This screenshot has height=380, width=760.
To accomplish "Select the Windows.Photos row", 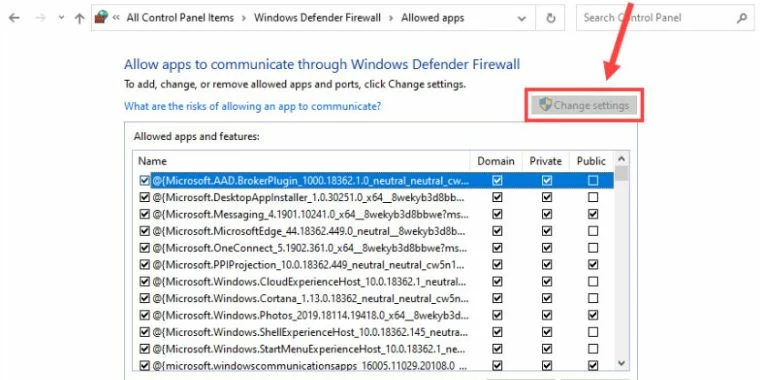I will (x=374, y=315).
